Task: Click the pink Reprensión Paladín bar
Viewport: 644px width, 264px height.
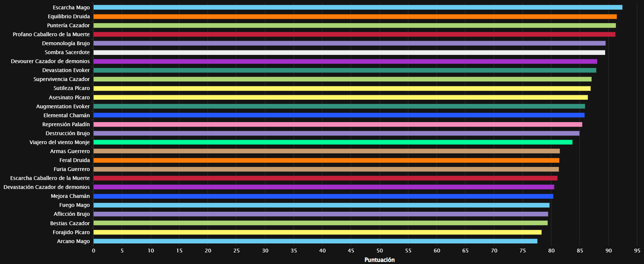Action: [x=338, y=124]
